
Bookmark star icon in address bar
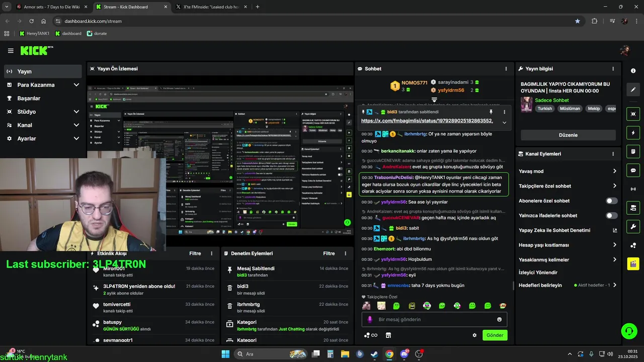click(577, 21)
